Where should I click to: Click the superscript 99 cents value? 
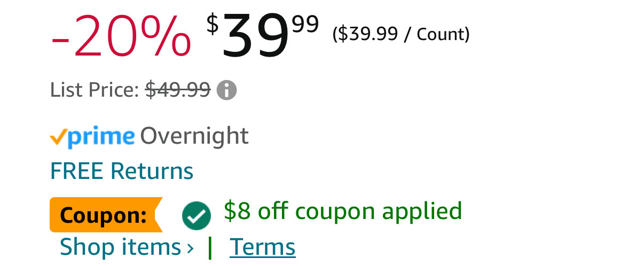305,24
